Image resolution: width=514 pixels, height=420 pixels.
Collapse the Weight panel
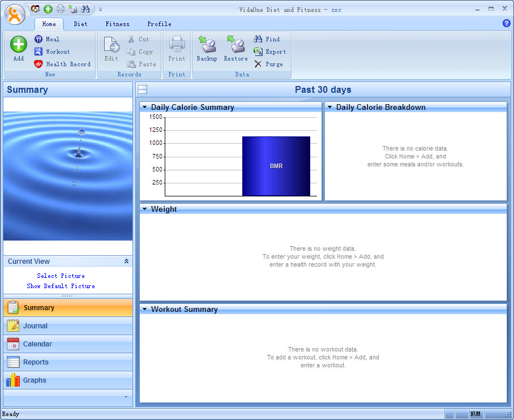coord(145,209)
